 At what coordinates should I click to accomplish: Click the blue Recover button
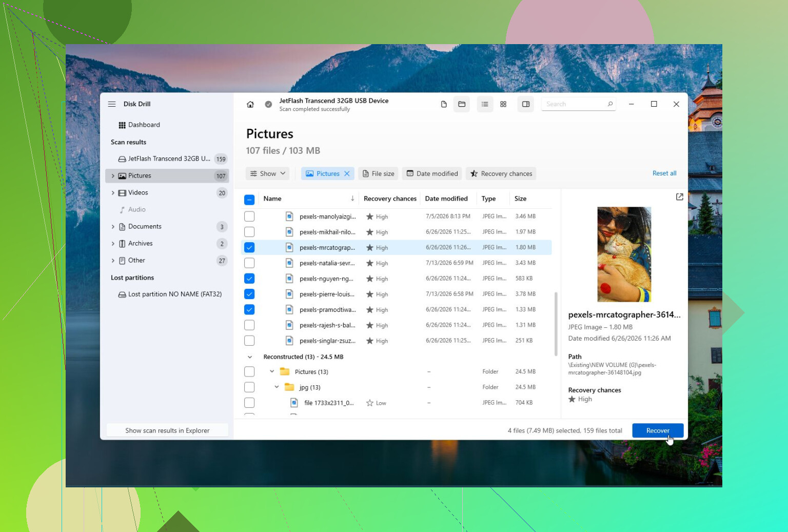658,430
